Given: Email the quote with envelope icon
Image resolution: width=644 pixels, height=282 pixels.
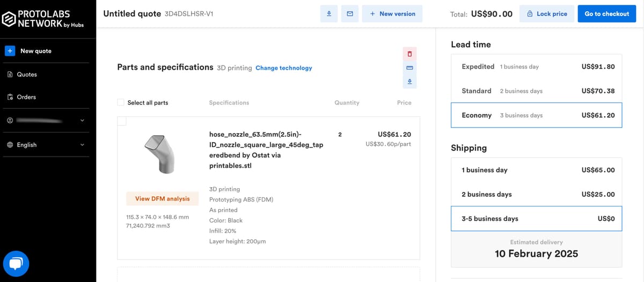Looking at the screenshot, I should (350, 14).
